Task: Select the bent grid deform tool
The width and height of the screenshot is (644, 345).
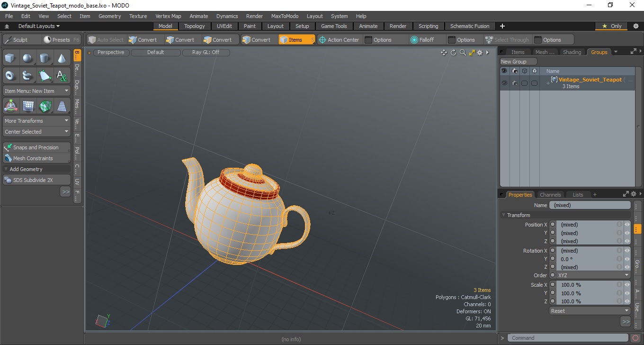Action: (27, 106)
